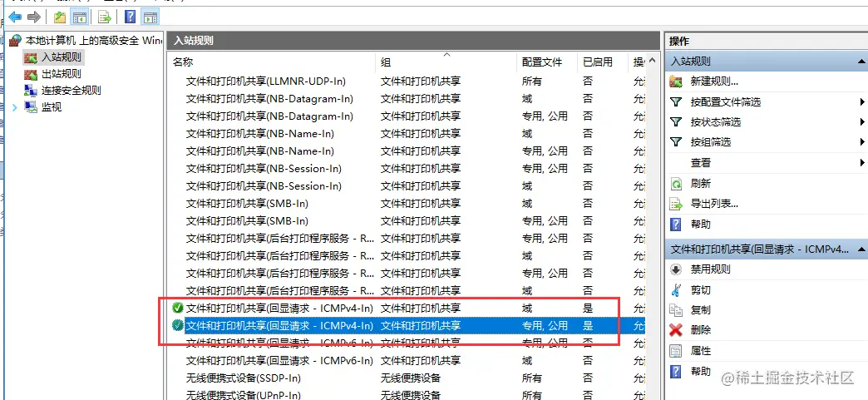Click 剪切 in the actions pane
Screen dimensions: 868x400
tap(700, 290)
